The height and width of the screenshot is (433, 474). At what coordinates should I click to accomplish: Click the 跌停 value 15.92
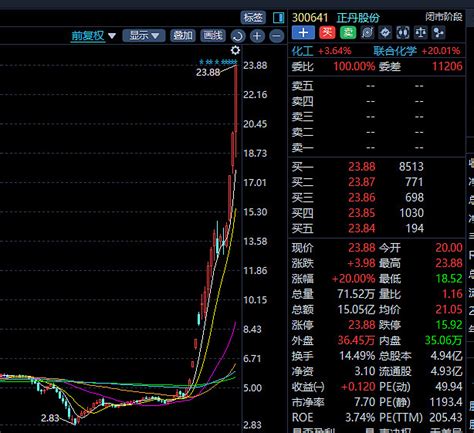tap(449, 325)
